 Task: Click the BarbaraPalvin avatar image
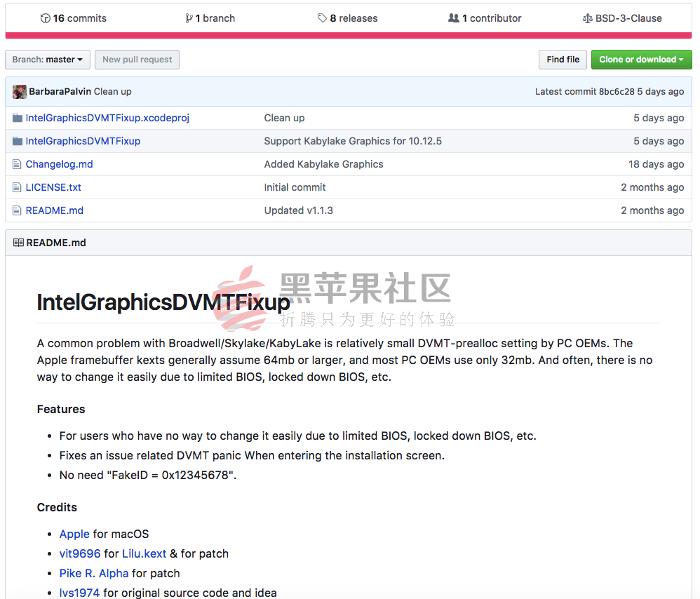20,91
